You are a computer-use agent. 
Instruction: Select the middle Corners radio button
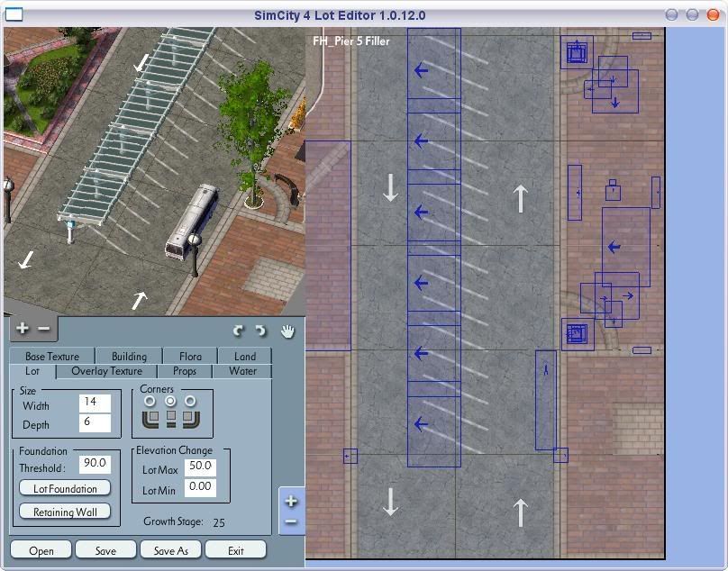coord(170,401)
